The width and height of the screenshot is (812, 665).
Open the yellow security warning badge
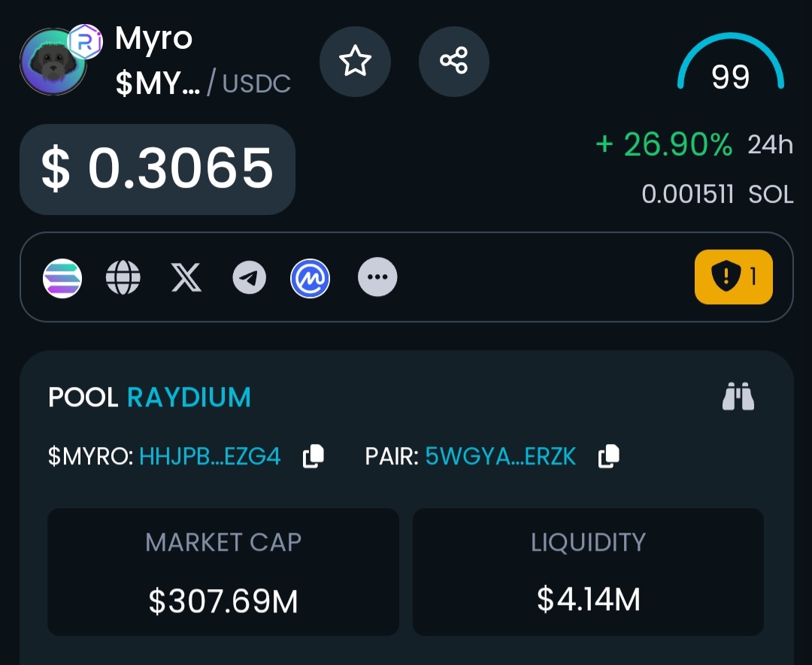point(733,277)
